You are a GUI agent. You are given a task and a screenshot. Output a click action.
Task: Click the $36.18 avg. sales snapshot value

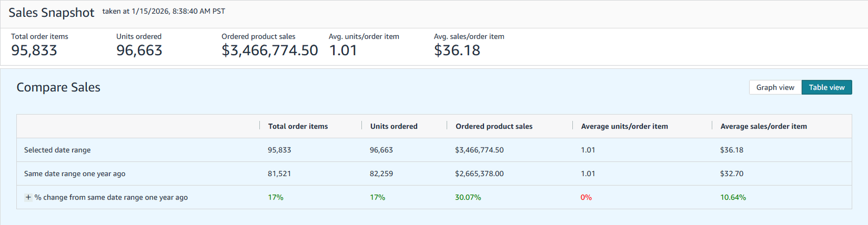point(457,50)
